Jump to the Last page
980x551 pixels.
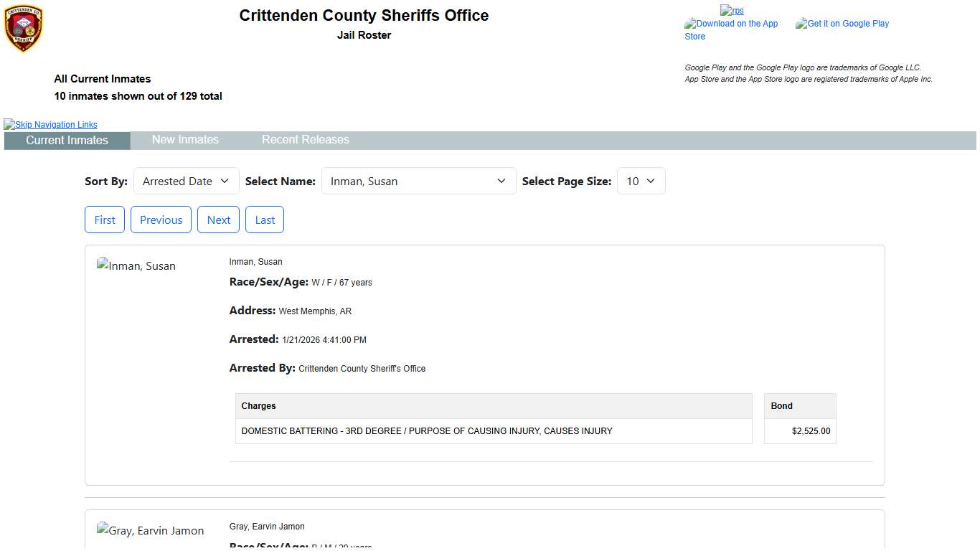pos(265,220)
